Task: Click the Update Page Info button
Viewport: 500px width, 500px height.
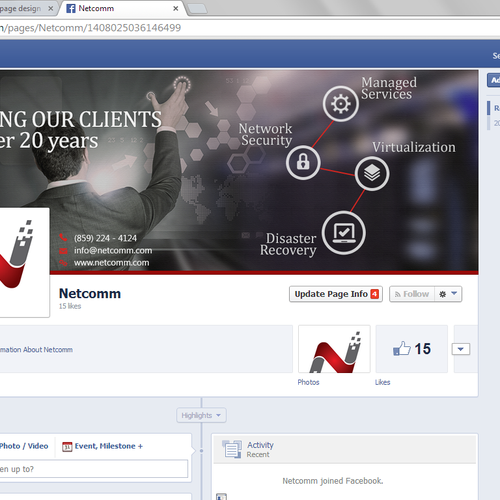Action: tap(336, 294)
